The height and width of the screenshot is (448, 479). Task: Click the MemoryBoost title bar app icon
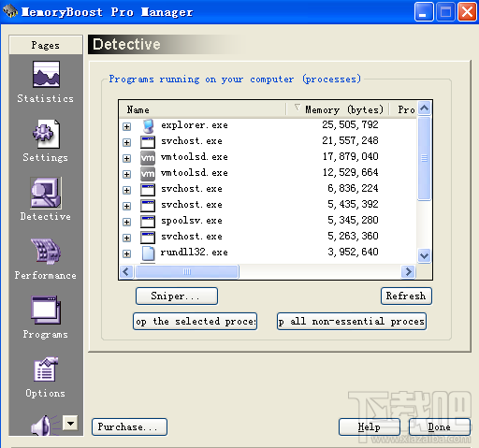tap(10, 11)
